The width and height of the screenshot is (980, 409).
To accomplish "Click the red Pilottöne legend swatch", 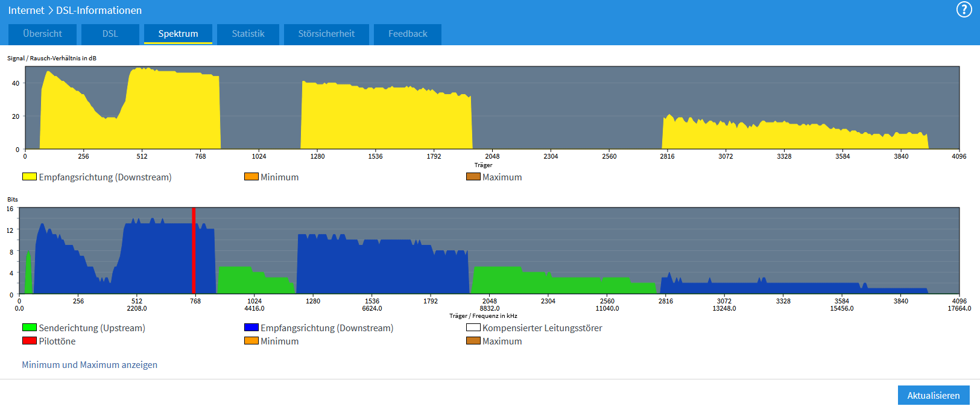I will tap(30, 341).
